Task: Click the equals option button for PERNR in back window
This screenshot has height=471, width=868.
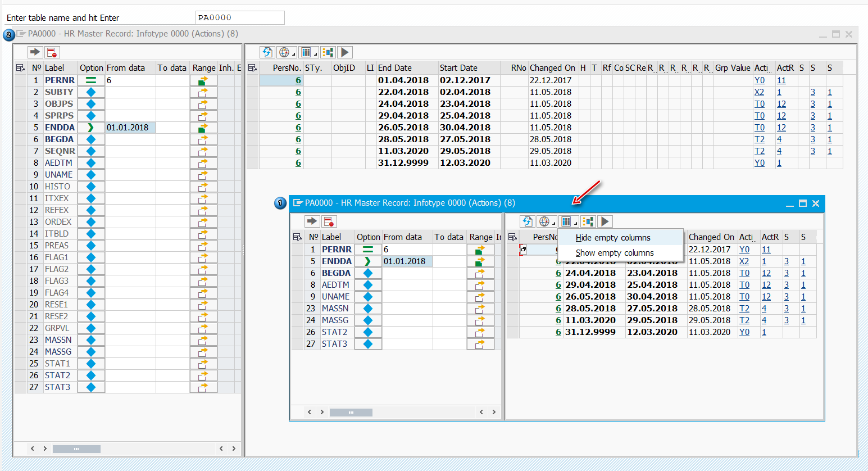Action: click(91, 80)
